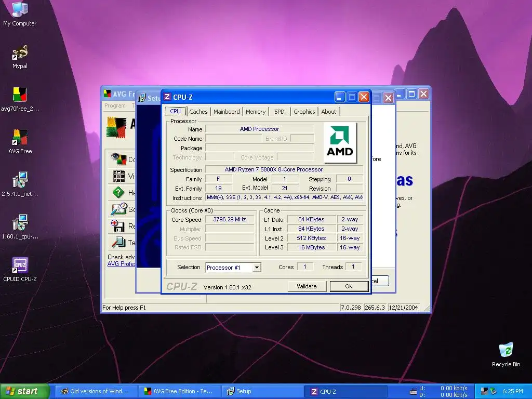The width and height of the screenshot is (532, 399).
Task: Select the 1.60.1_cpu installer icon
Action: [20, 227]
